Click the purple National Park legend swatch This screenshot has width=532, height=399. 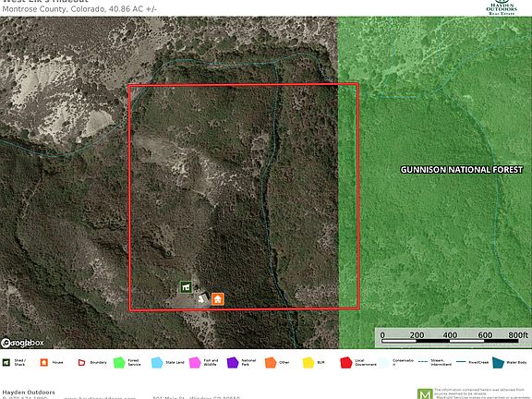pos(233,362)
